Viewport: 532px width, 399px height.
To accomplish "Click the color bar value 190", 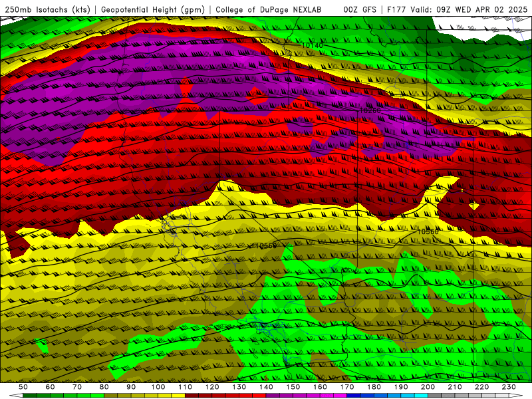I will 401,387.
